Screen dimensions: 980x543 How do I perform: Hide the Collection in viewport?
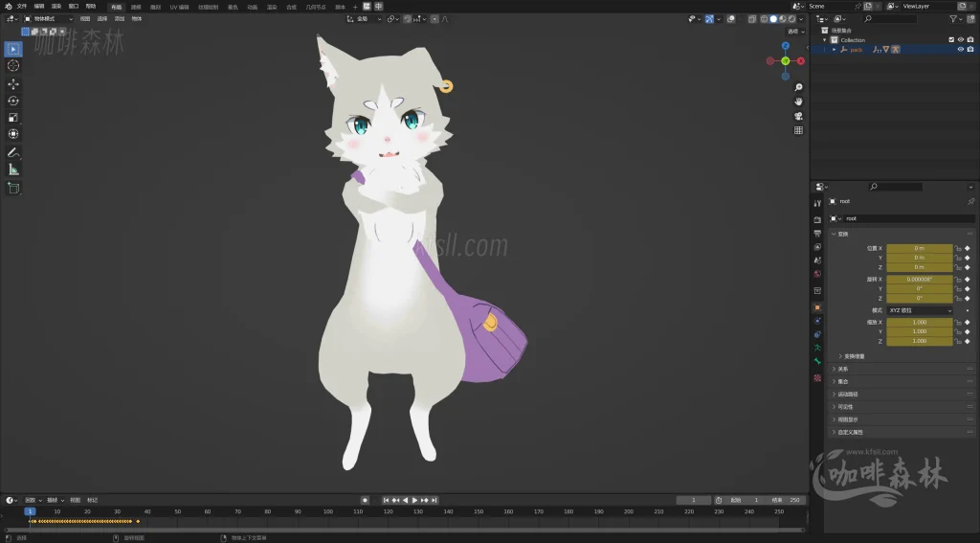click(961, 40)
